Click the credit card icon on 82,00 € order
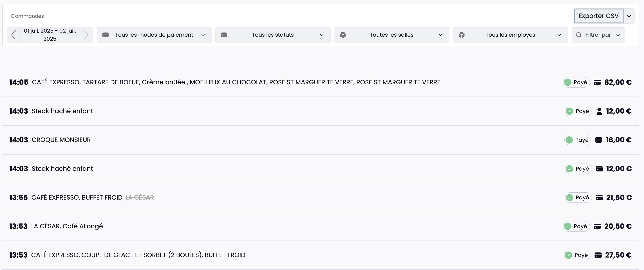Image resolution: width=644 pixels, height=270 pixels. 597,82
